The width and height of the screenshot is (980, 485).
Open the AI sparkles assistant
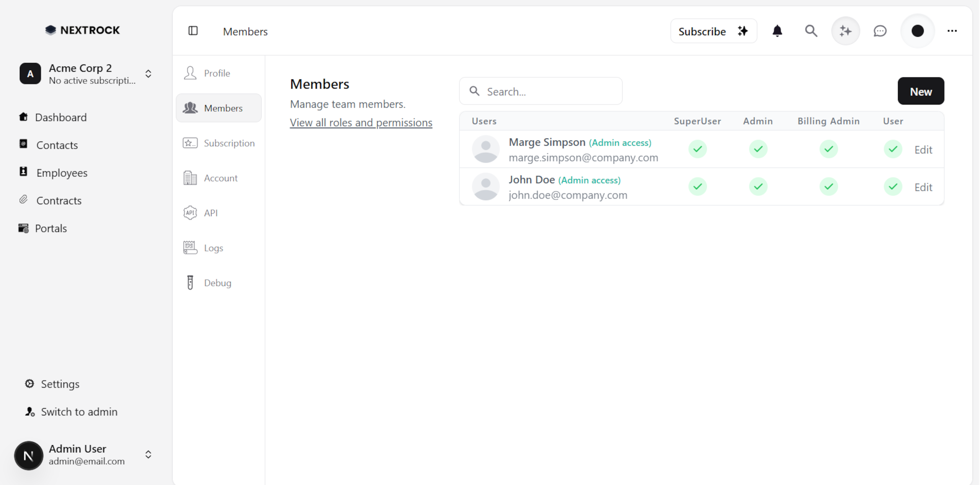pyautogui.click(x=846, y=31)
